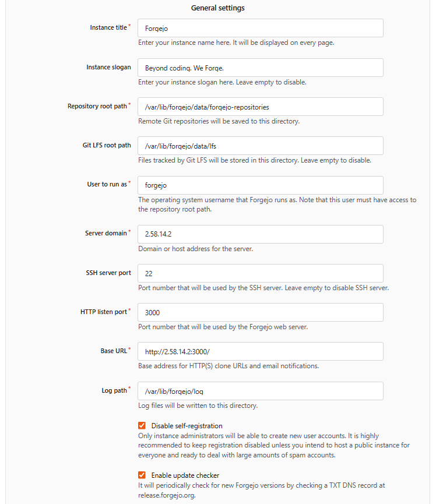
Task: Select the Repository root path input
Action: tap(259, 106)
